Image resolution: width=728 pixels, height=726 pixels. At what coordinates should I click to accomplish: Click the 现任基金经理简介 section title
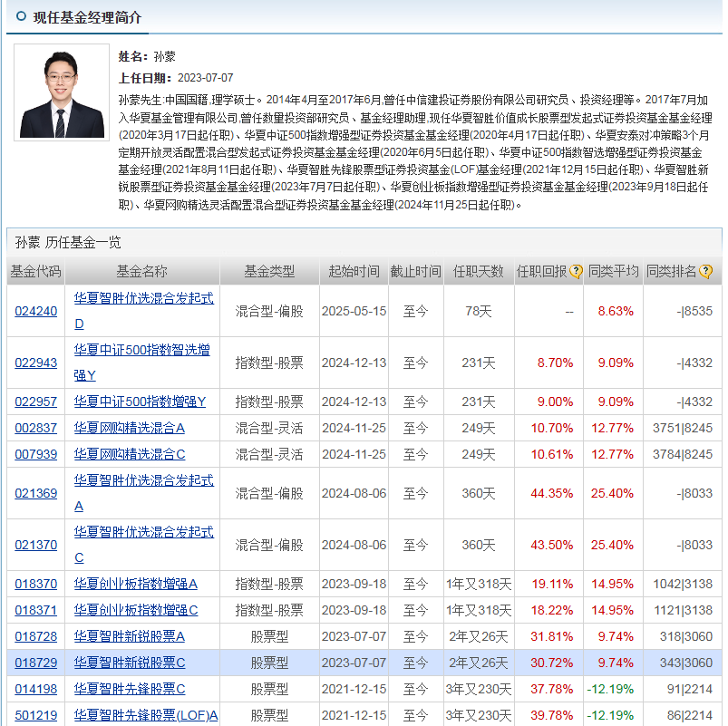(87, 17)
